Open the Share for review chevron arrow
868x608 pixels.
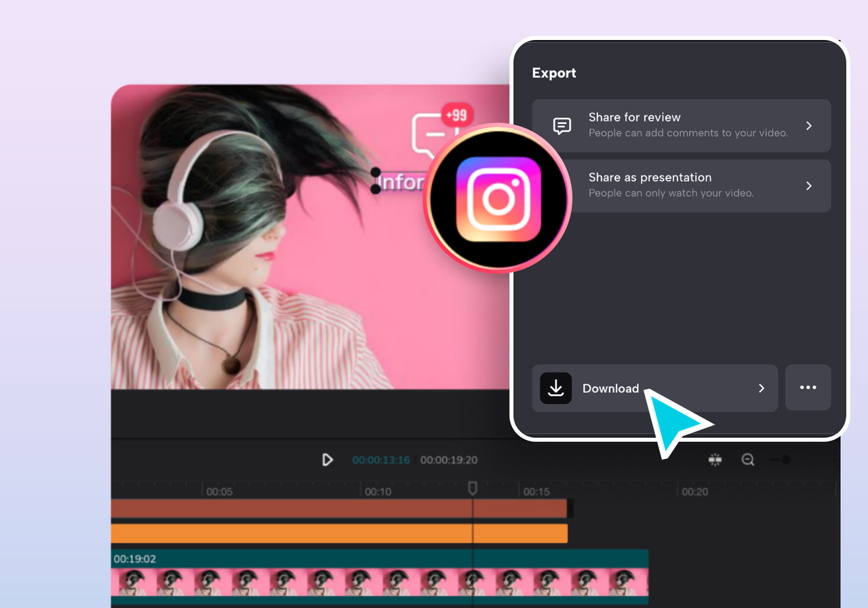tap(808, 125)
